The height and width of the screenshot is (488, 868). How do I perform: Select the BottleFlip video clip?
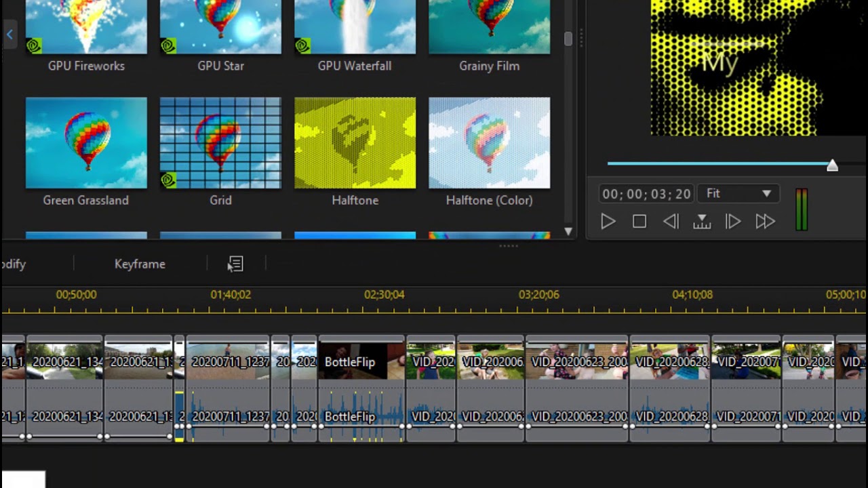coord(361,361)
